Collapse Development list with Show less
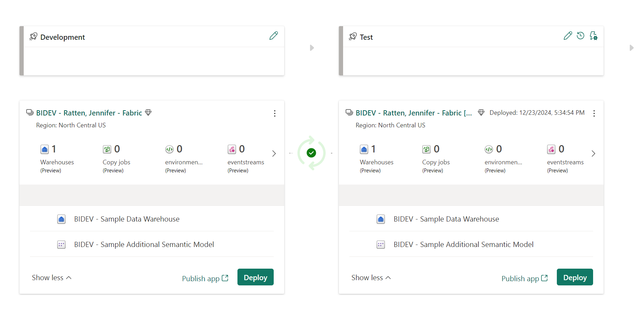This screenshot has height=314, width=644. (52, 278)
